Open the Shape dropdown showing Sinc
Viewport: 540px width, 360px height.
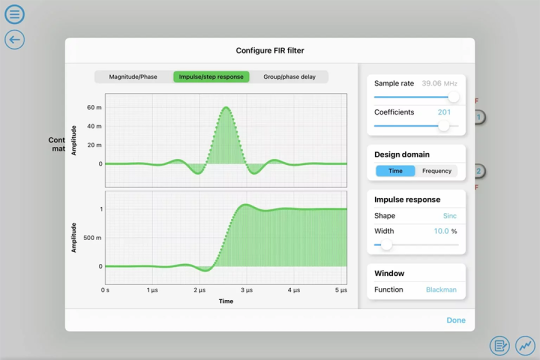pos(449,216)
